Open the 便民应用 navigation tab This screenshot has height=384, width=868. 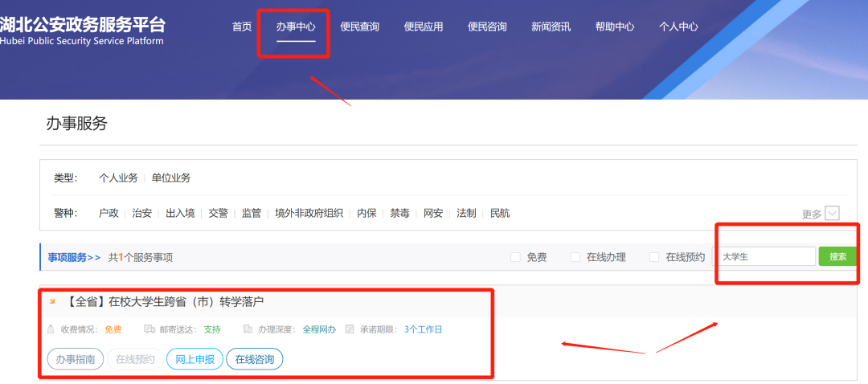424,27
